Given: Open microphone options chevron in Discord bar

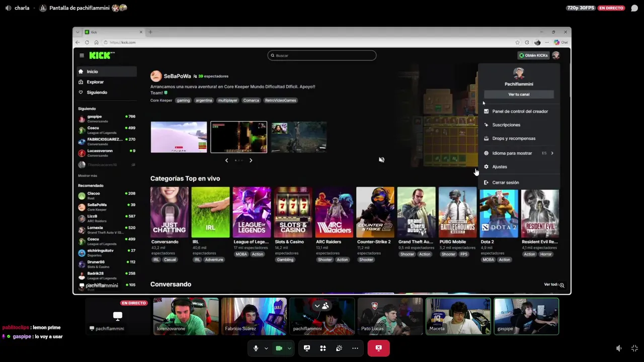Looking at the screenshot, I should [266, 348].
